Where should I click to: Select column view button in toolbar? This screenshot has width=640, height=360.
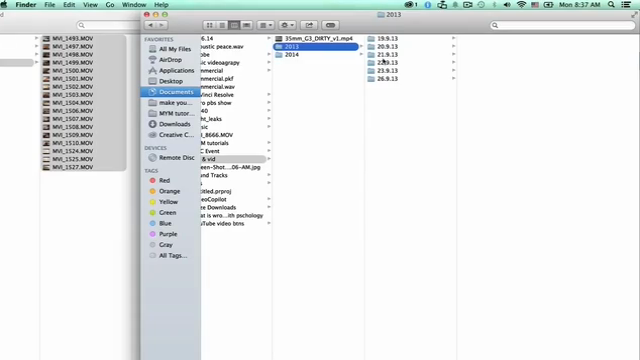234,25
